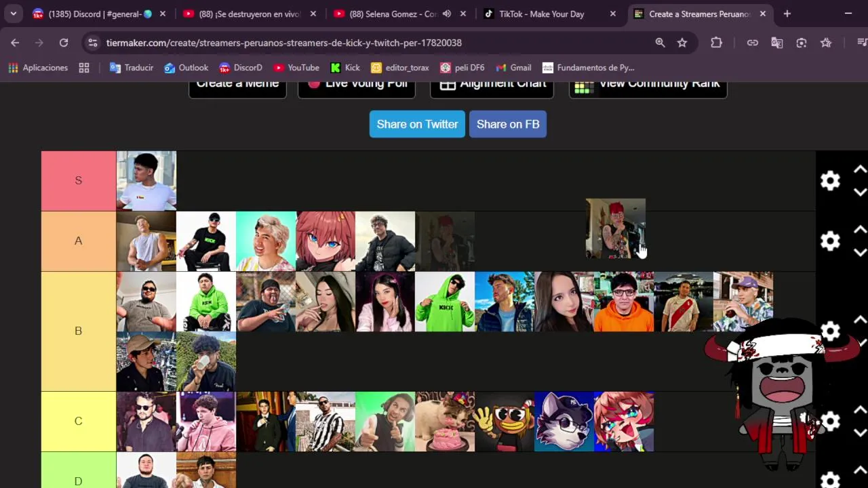Viewport: 868px width, 488px height.
Task: Open a new browser tab
Action: [787, 14]
